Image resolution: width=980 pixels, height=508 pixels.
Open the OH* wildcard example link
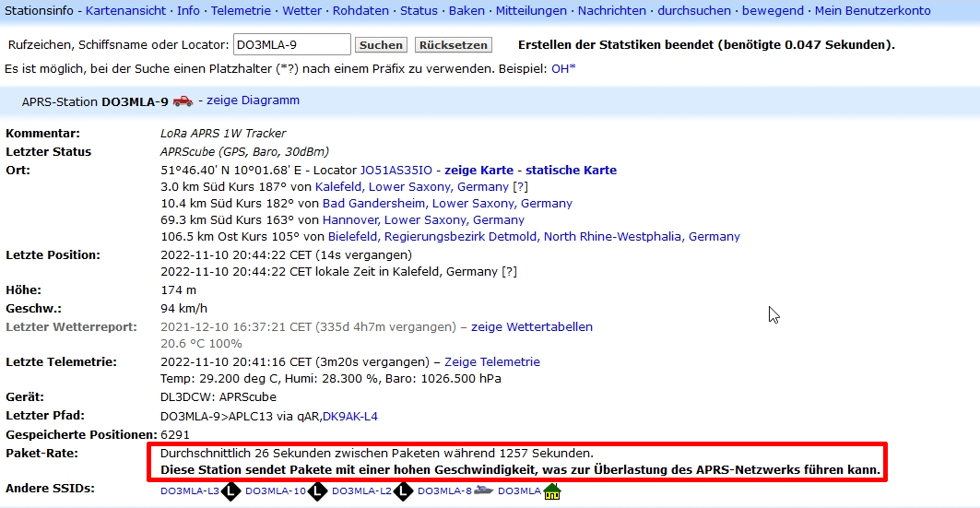[x=562, y=69]
